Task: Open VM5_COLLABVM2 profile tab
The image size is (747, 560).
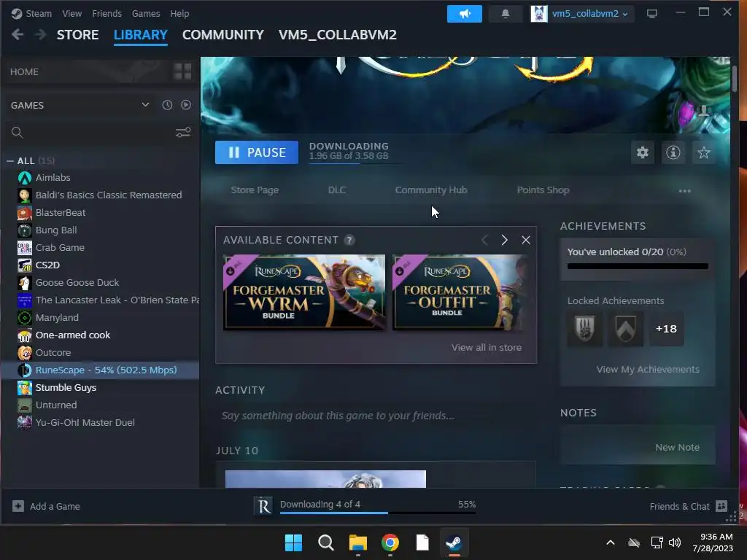Action: pyautogui.click(x=337, y=35)
